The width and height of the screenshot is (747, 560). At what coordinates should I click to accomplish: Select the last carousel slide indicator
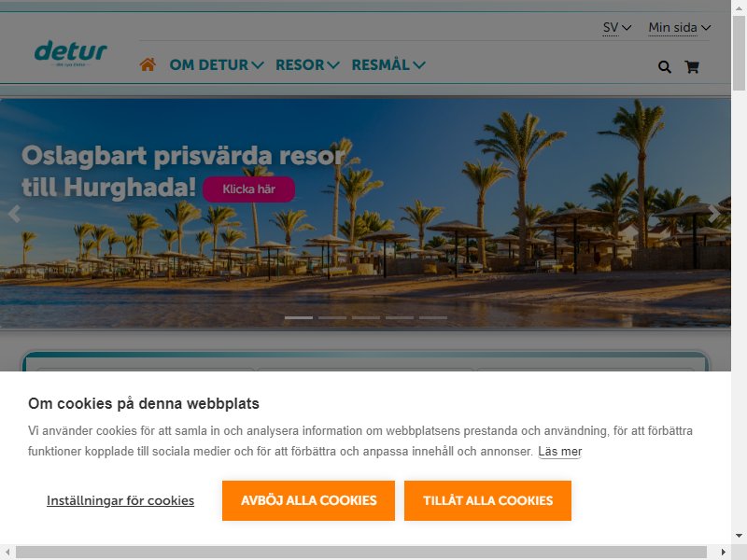(x=433, y=317)
